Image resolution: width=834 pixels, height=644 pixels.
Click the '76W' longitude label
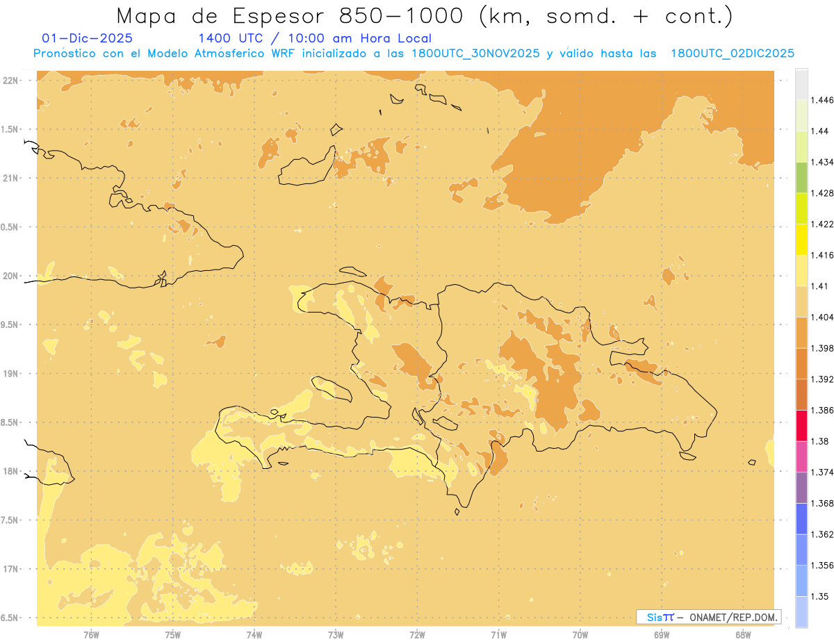point(91,634)
